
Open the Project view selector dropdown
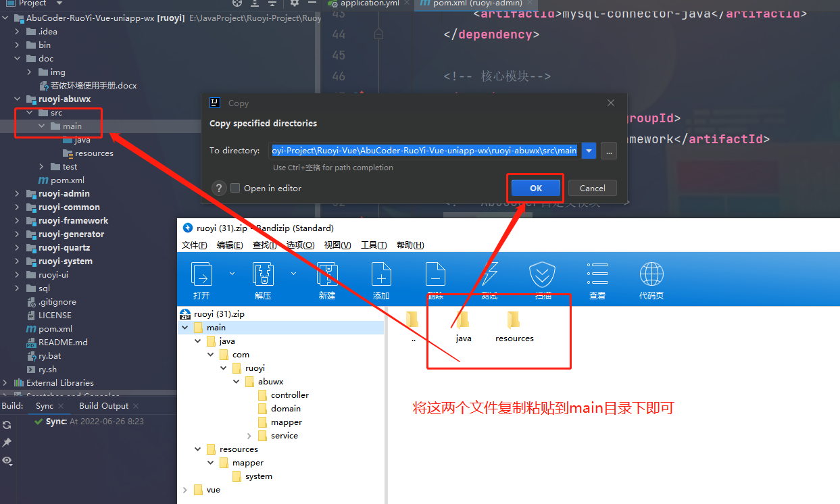[59, 3]
